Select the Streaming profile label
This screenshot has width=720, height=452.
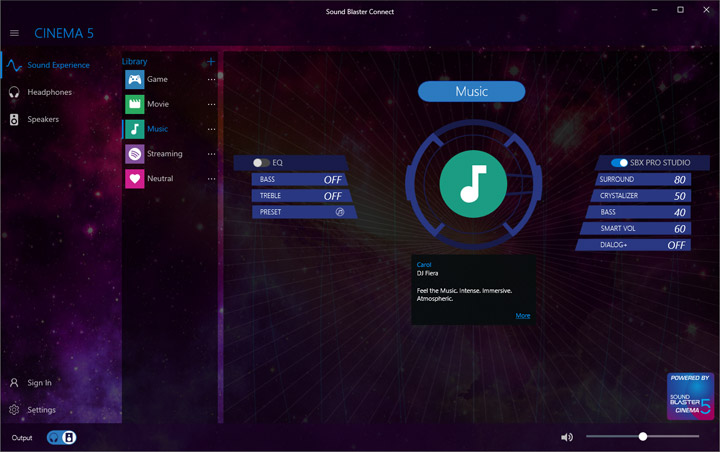click(165, 154)
